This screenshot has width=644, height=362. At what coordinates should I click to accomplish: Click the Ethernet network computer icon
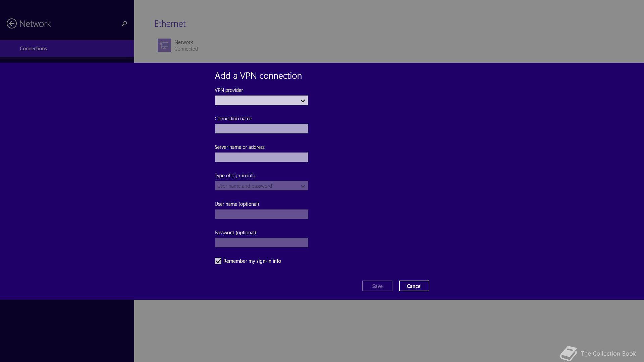pyautogui.click(x=164, y=45)
